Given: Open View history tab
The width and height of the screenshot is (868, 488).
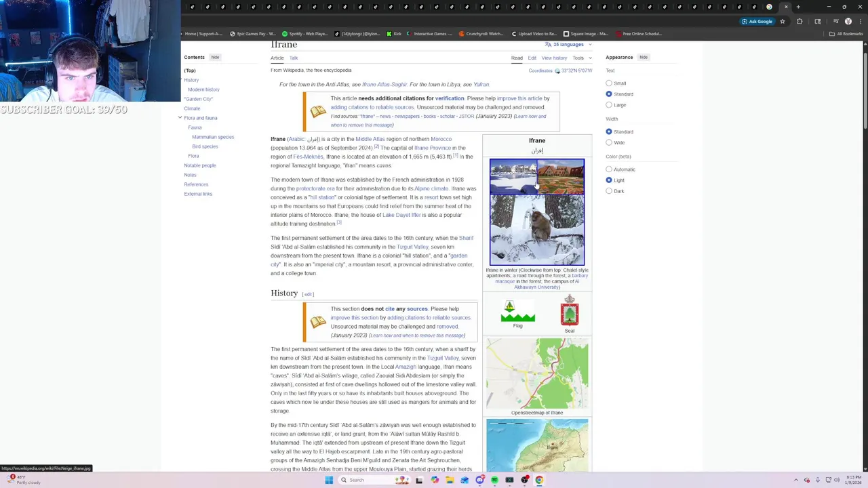Looking at the screenshot, I should click(x=554, y=58).
